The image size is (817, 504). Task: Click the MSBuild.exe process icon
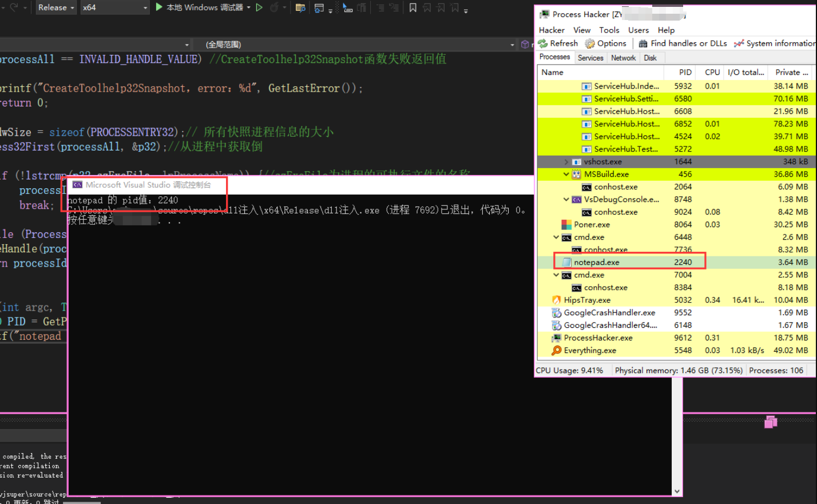[x=576, y=174]
